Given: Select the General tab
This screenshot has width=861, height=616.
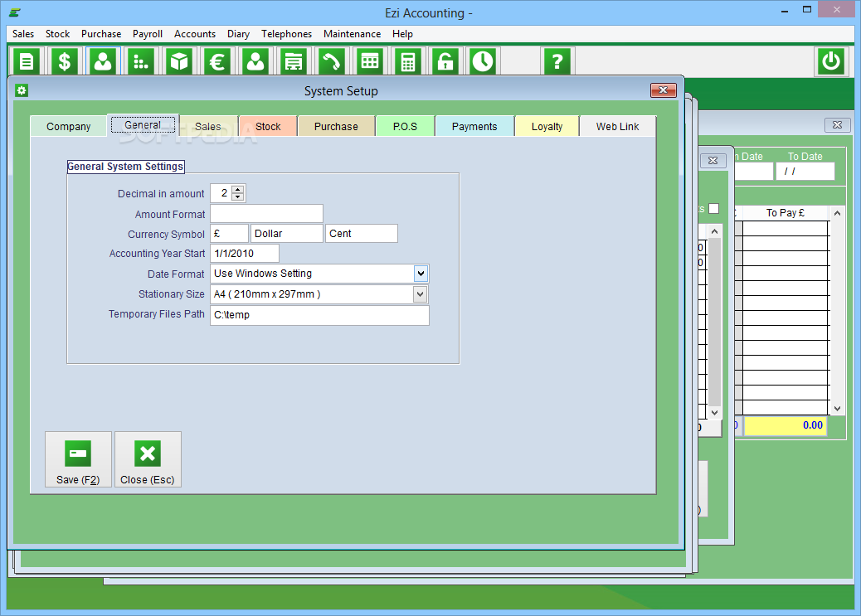Looking at the screenshot, I should pos(143,124).
